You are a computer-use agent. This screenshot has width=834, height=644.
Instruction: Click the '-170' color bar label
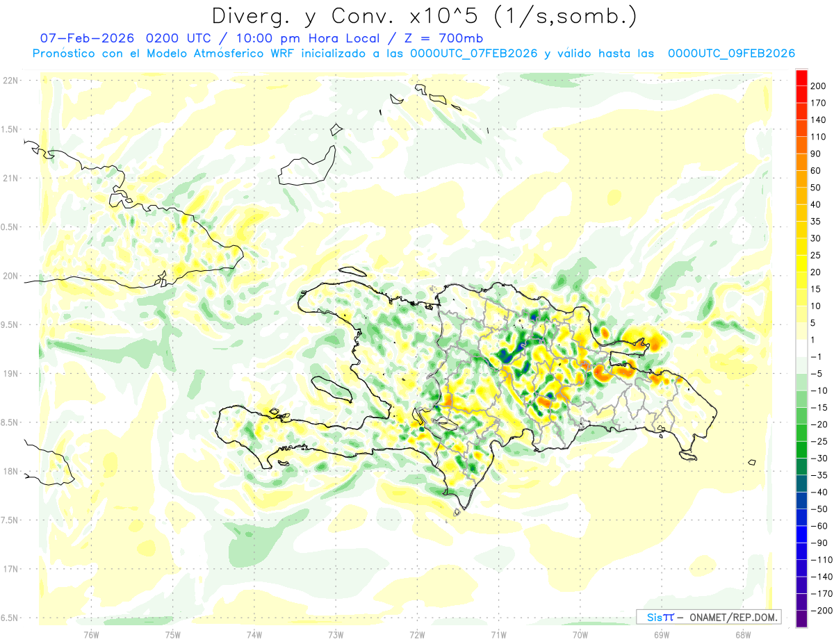[x=821, y=593]
